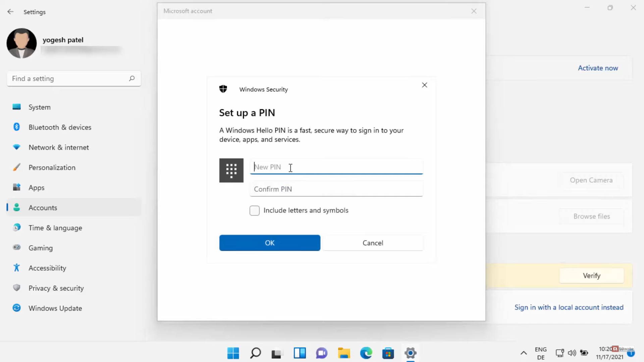Click the volume tray icon
The height and width of the screenshot is (362, 644).
572,353
